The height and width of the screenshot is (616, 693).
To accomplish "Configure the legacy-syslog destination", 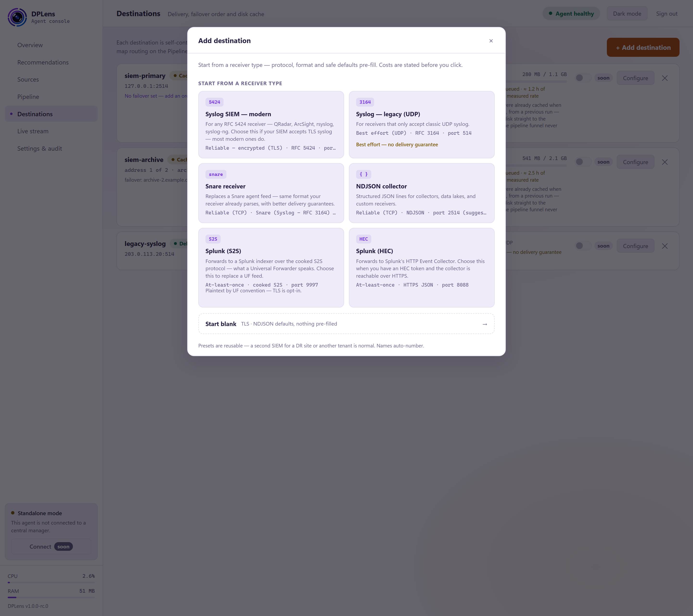I will click(x=635, y=246).
